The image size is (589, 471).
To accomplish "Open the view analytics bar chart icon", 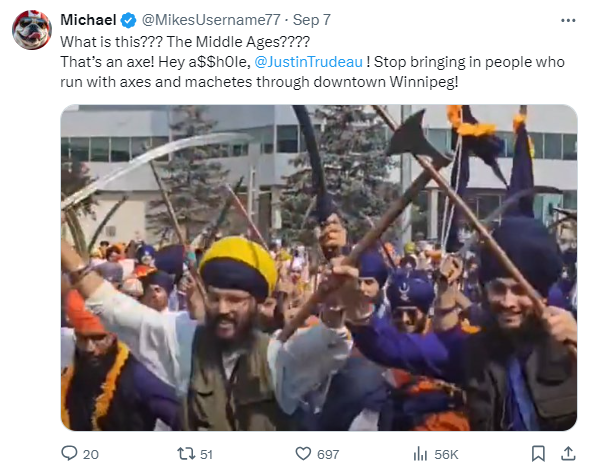I will [420, 454].
